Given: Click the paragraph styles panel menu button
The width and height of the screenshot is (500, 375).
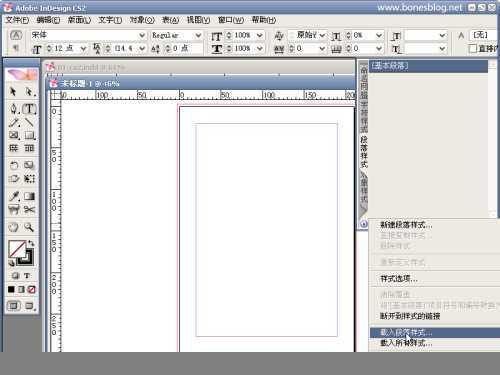Looking at the screenshot, I should 364,224.
